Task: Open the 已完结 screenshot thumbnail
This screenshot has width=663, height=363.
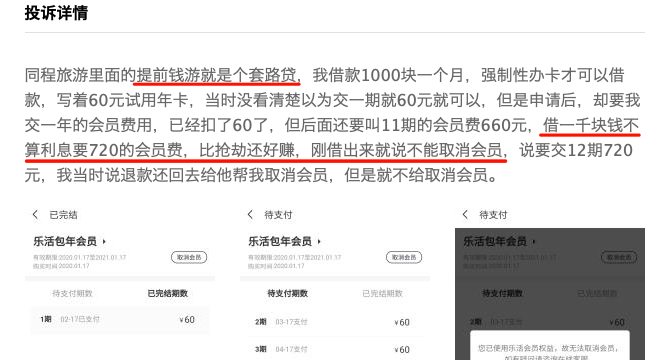Action: (120, 283)
